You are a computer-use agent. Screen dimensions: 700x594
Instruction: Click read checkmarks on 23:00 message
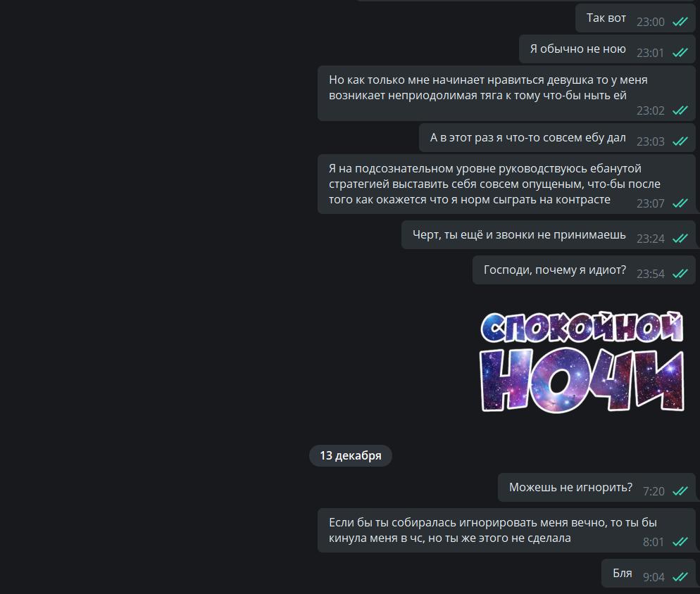point(680,22)
